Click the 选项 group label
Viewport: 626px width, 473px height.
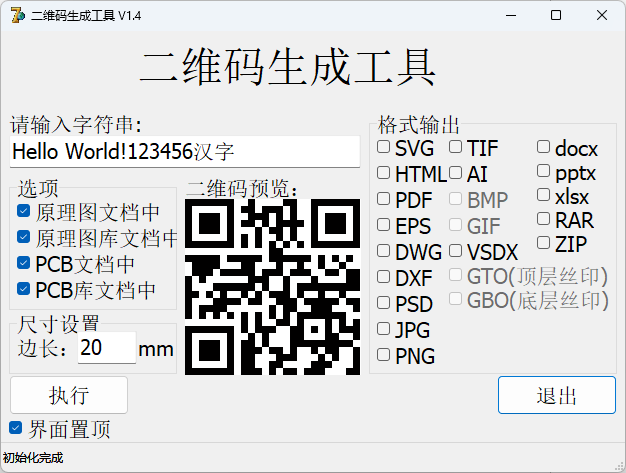click(x=38, y=188)
